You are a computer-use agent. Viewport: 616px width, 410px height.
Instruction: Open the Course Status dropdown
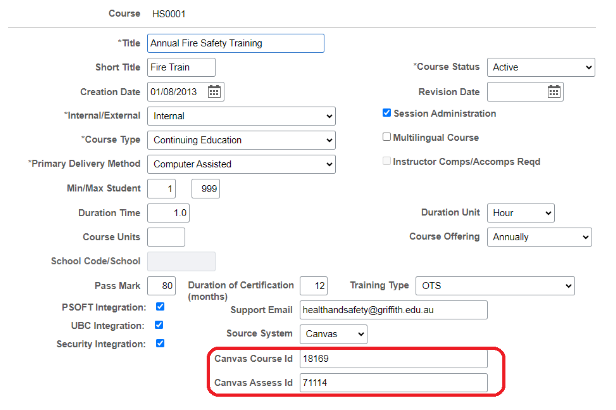pyautogui.click(x=540, y=67)
